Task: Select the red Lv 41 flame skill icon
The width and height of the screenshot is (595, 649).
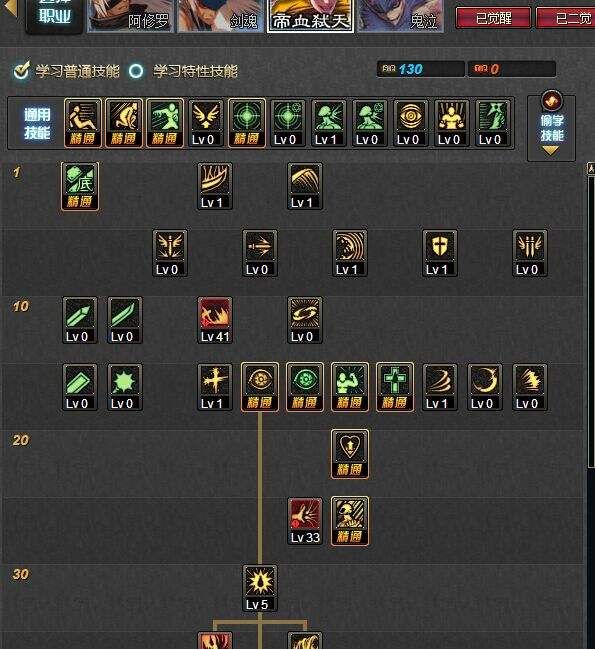Action: 214,320
